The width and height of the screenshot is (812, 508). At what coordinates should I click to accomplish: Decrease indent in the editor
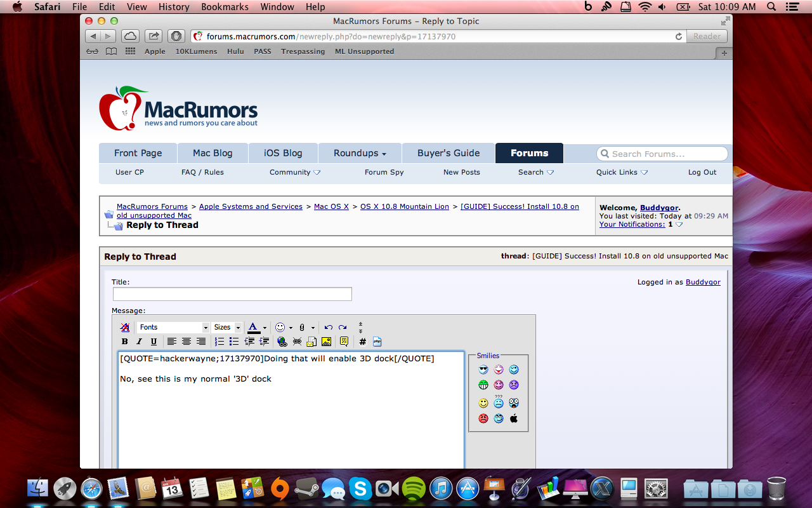click(249, 342)
